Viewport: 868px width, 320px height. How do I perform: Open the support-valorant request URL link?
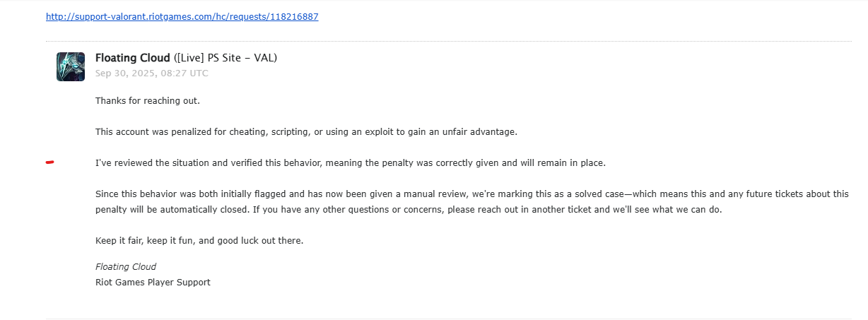(x=182, y=16)
